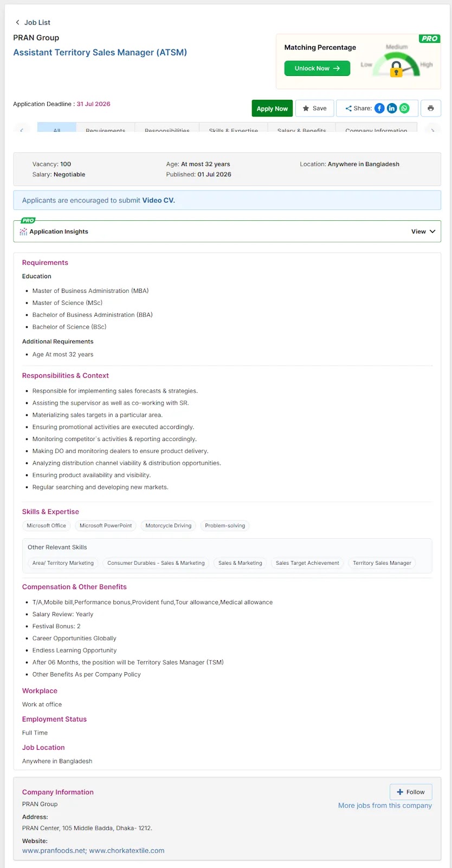
Task: Open Video CV link
Action: [158, 200]
